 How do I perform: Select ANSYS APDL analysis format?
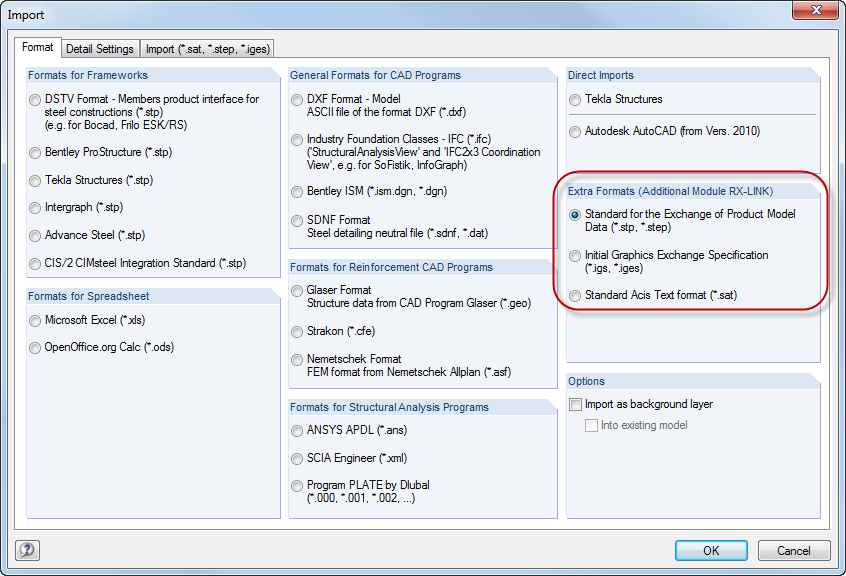pos(296,432)
